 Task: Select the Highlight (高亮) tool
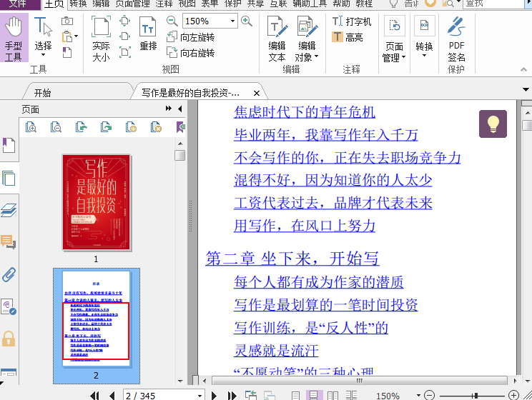pyautogui.click(x=348, y=36)
